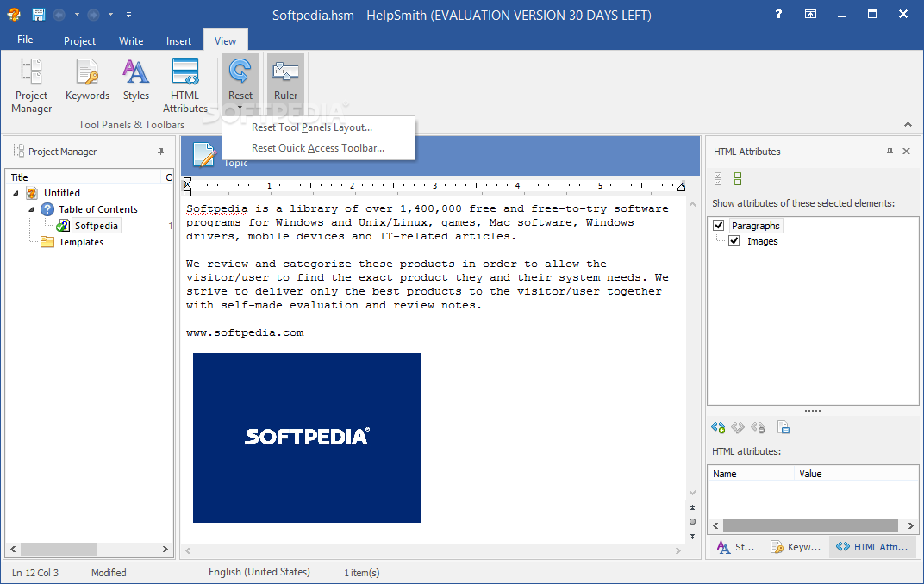
Task: Choose Reset Quick Access Toolbar
Action: tap(317, 148)
